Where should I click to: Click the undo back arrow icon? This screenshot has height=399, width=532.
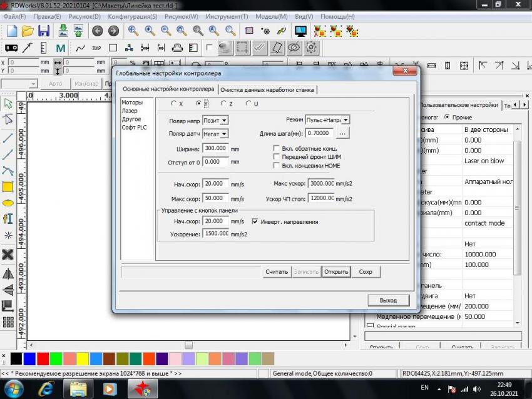tap(97, 31)
